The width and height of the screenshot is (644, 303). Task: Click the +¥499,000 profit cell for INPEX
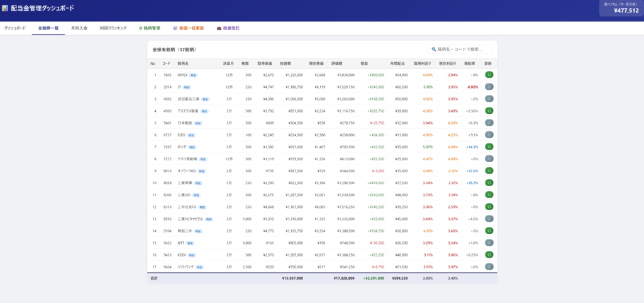(x=376, y=75)
